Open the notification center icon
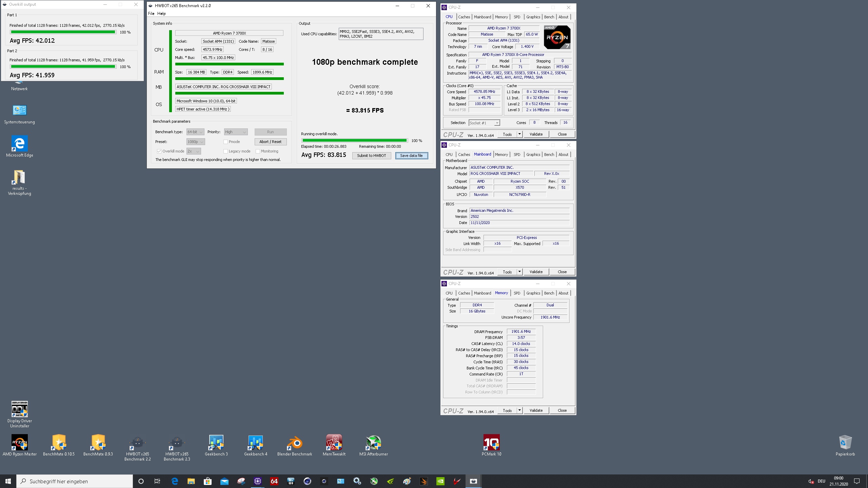This screenshot has height=488, width=868. 857,481
